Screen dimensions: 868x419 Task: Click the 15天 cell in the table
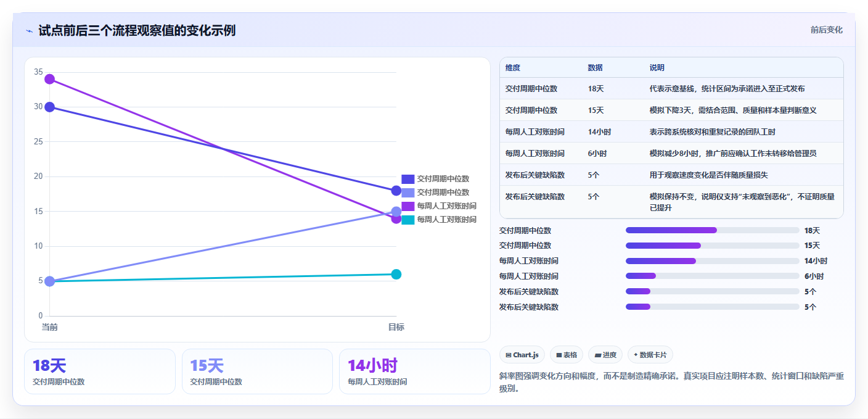pos(596,110)
